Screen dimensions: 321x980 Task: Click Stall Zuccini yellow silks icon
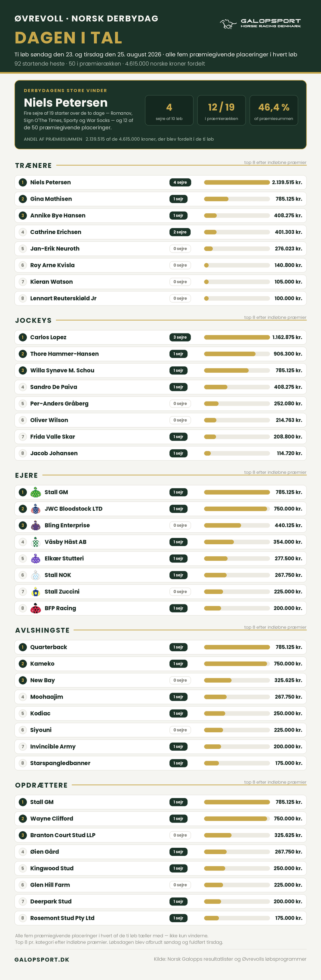[36, 592]
